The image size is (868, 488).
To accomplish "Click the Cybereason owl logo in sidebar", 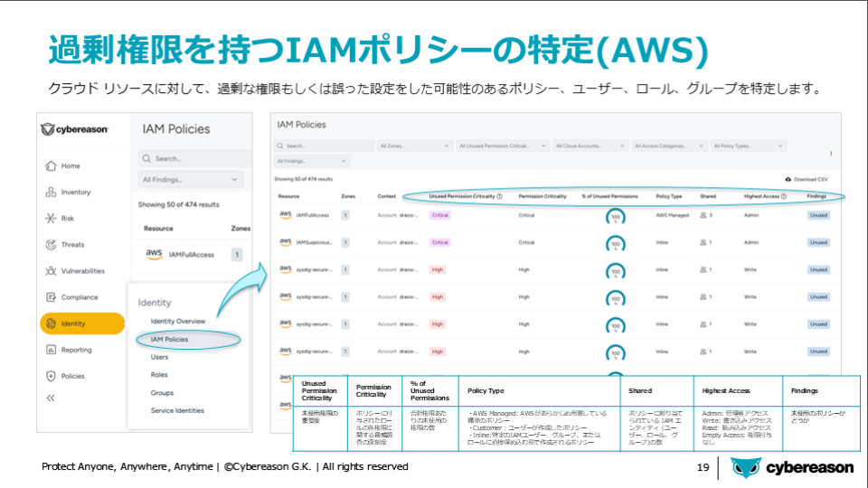I will [48, 129].
